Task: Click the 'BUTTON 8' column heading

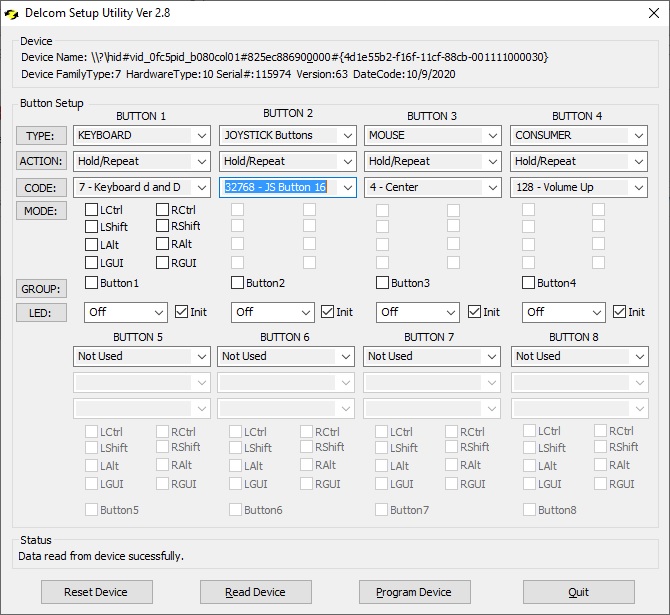Action: tap(574, 337)
